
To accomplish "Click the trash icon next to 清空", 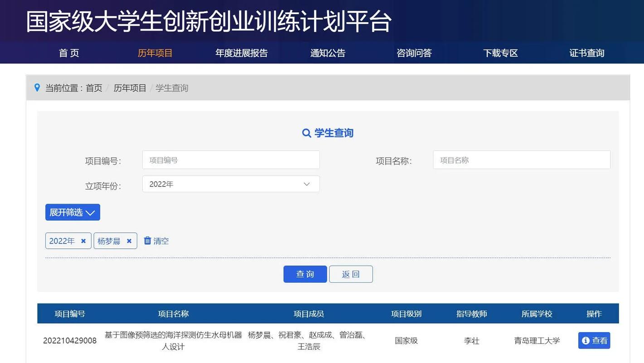I will (147, 240).
